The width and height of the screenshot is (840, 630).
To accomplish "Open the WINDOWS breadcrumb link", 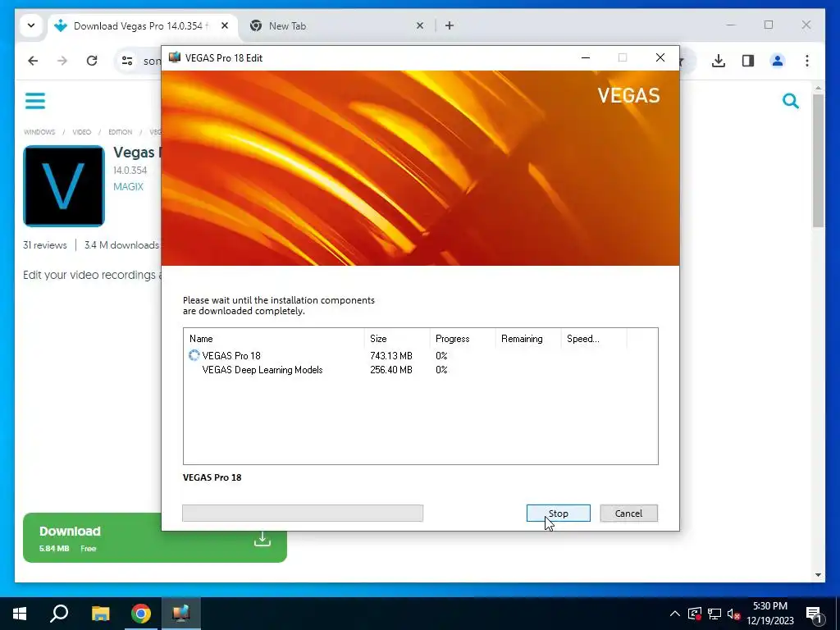I will pos(39,132).
